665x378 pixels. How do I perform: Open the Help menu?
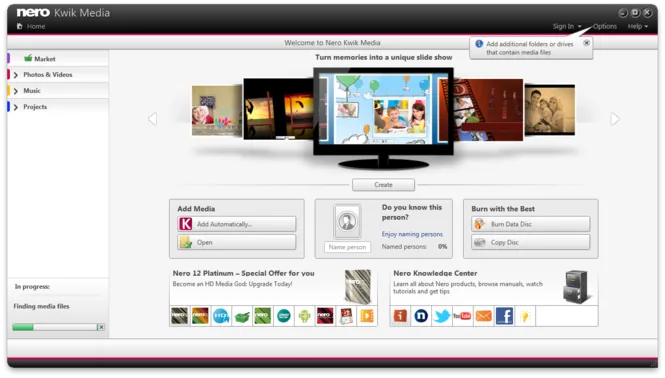[638, 26]
